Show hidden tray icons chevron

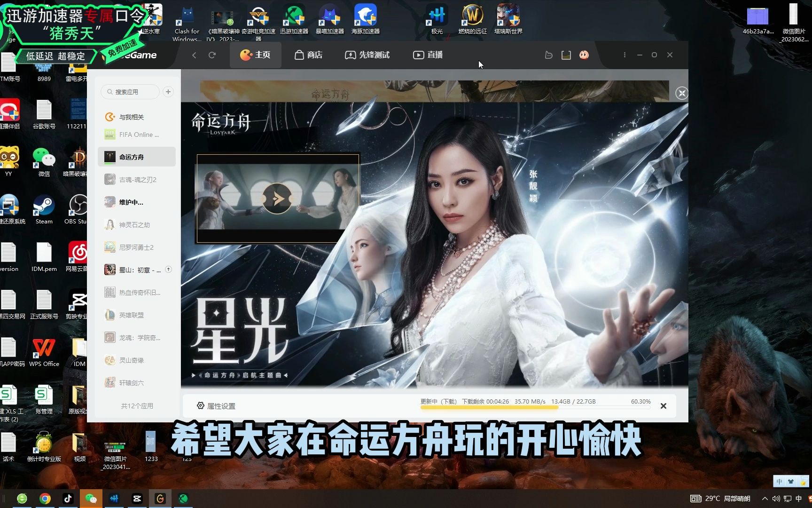click(x=765, y=499)
